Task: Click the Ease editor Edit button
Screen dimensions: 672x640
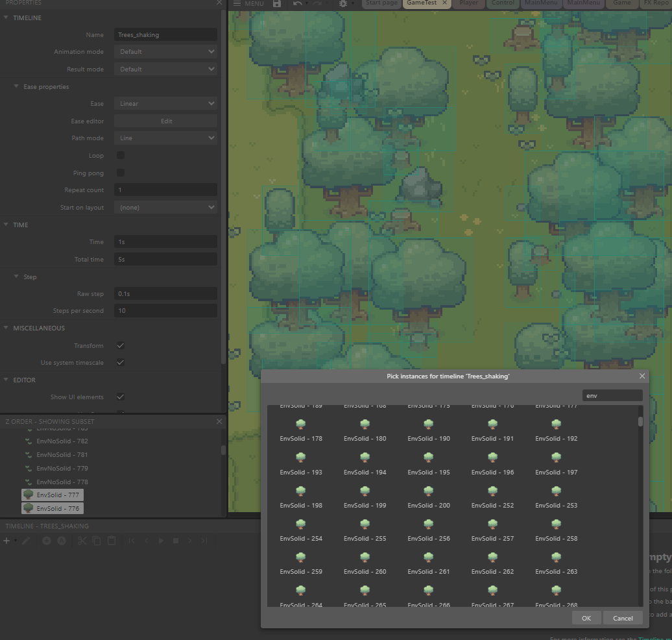Action: click(165, 121)
